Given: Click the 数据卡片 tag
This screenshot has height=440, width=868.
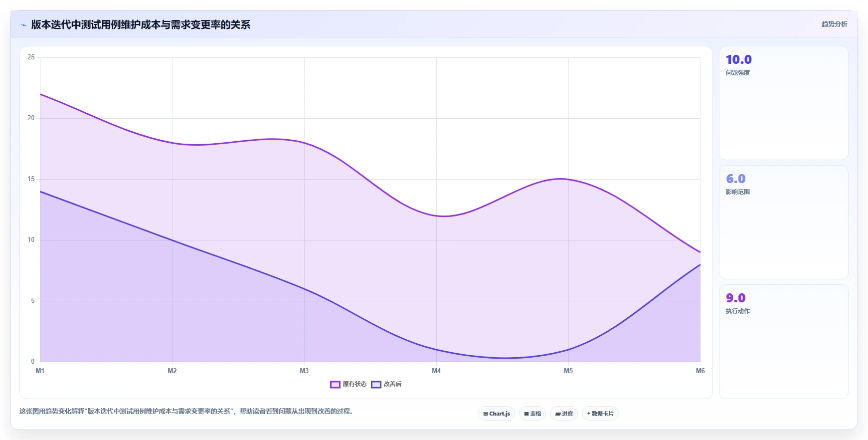Looking at the screenshot, I should coord(600,414).
